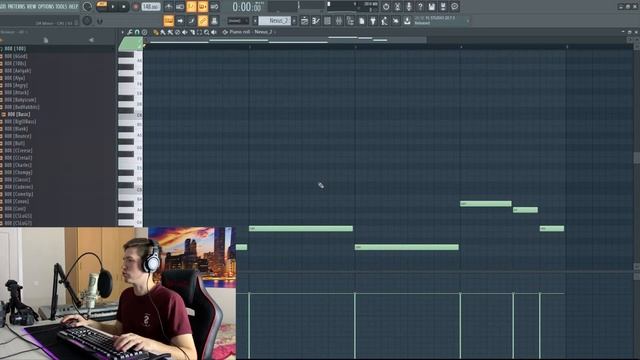Open the tempo tapper icon
Viewport: 640px width, 360px height.
click(x=384, y=21)
